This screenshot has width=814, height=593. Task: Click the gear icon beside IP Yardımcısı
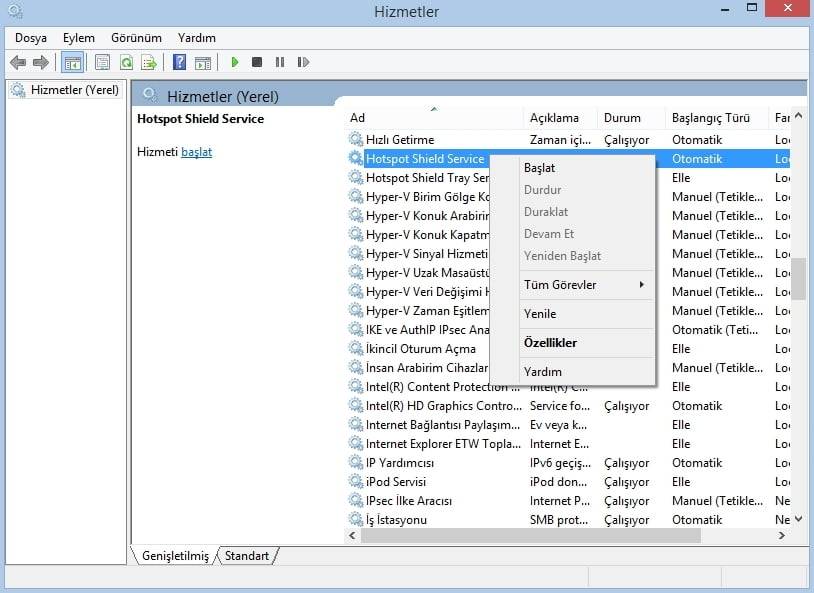(356, 463)
